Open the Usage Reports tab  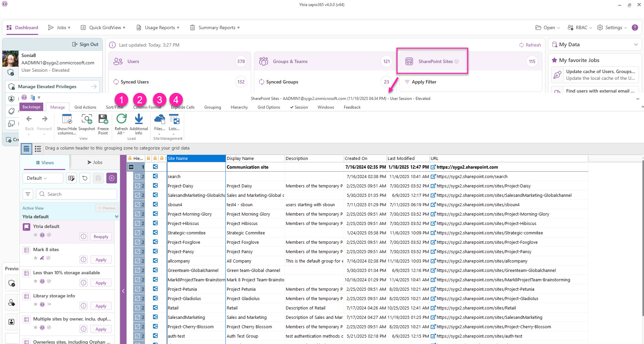pyautogui.click(x=160, y=27)
